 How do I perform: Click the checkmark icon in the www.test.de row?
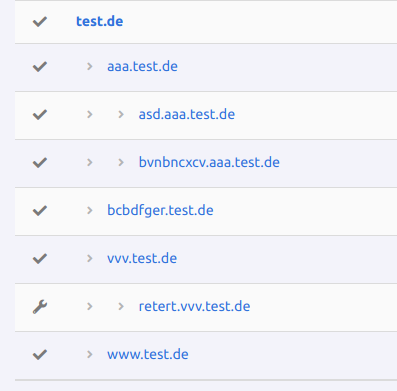pyautogui.click(x=40, y=355)
